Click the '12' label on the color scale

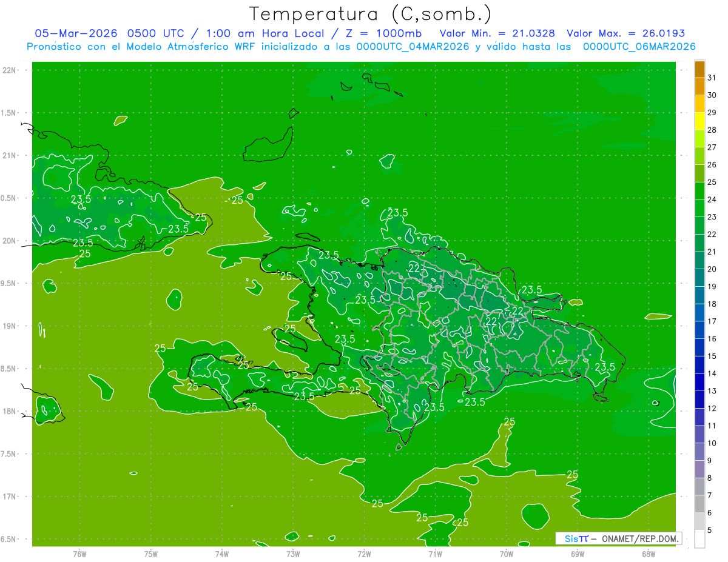tap(712, 408)
